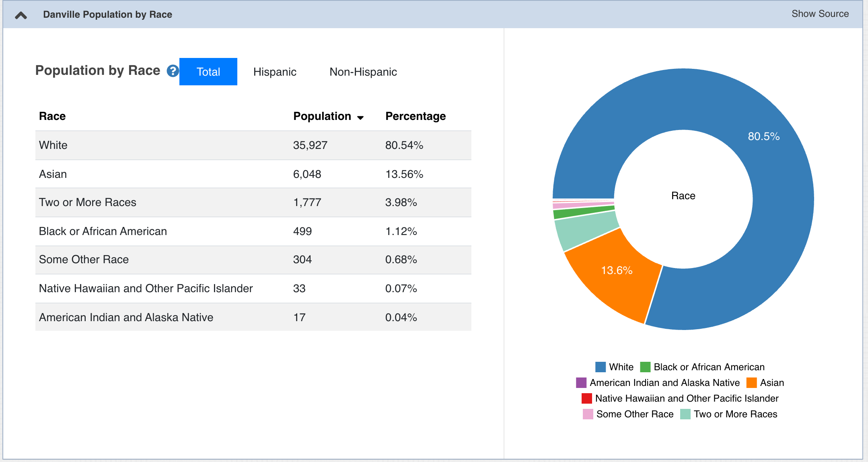Click population value 1,777
The image size is (868, 462).
click(307, 202)
